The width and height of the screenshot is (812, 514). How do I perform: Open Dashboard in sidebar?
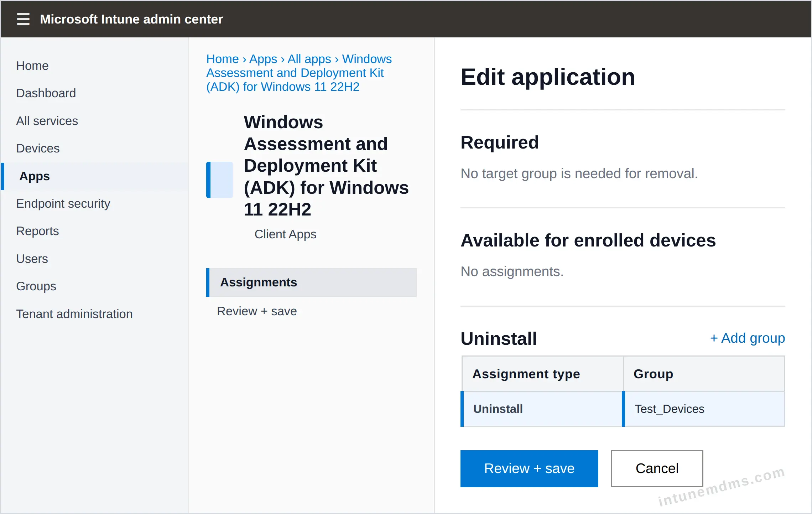(46, 93)
